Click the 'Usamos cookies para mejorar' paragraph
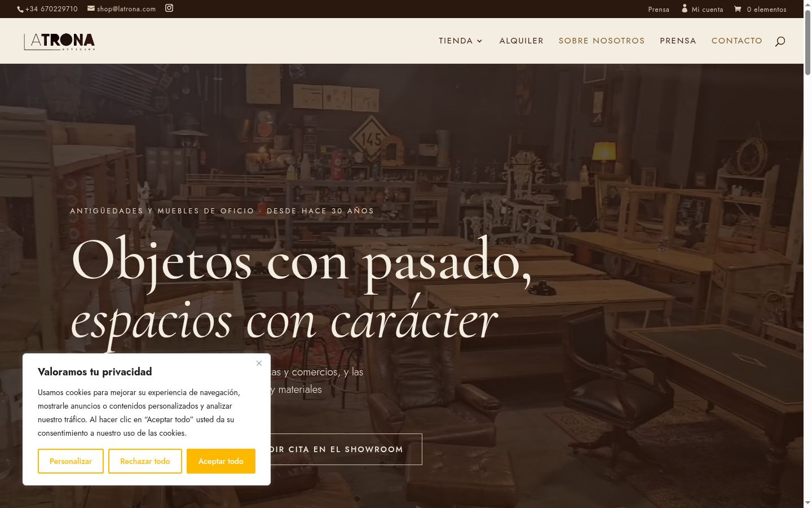Viewport: 812px width, 508px height. pos(139,413)
